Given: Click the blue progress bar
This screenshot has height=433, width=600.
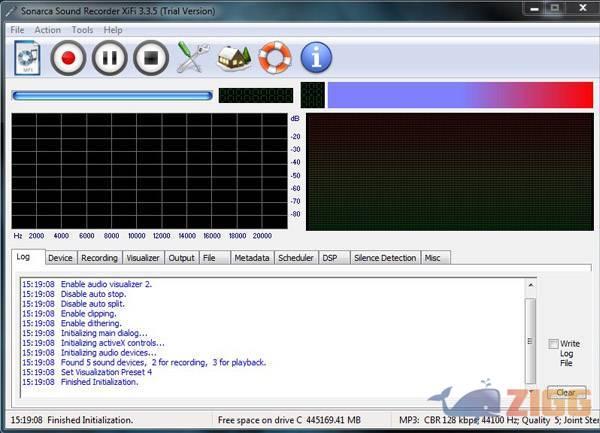Looking at the screenshot, I should point(112,96).
